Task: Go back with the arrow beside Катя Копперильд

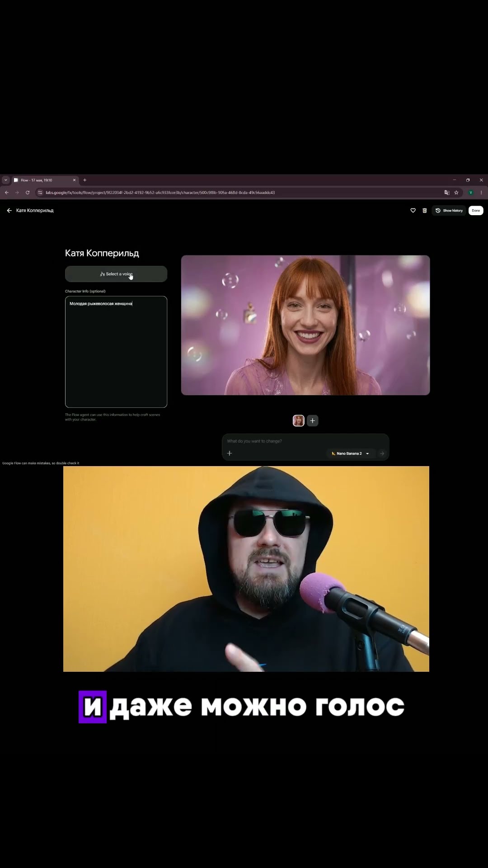Action: click(9, 211)
